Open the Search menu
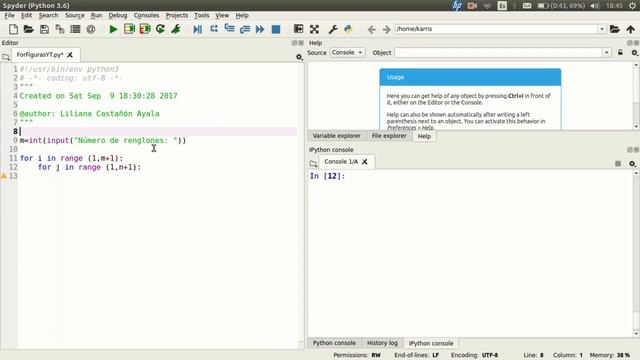The width and height of the screenshot is (640, 360). [48, 15]
